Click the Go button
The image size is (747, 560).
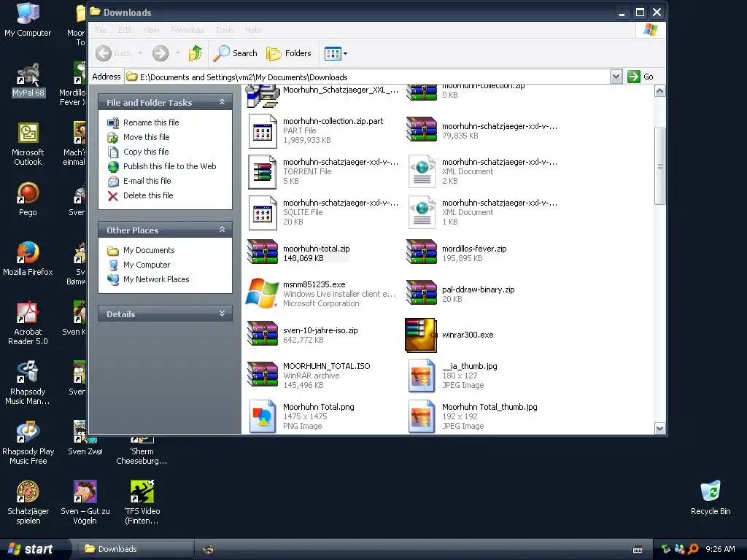[640, 76]
